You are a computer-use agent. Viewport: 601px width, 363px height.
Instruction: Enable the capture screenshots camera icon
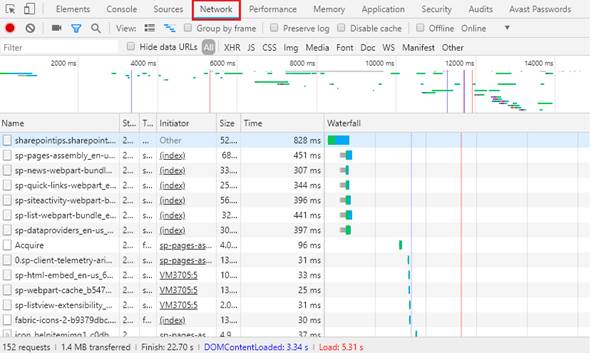(57, 28)
